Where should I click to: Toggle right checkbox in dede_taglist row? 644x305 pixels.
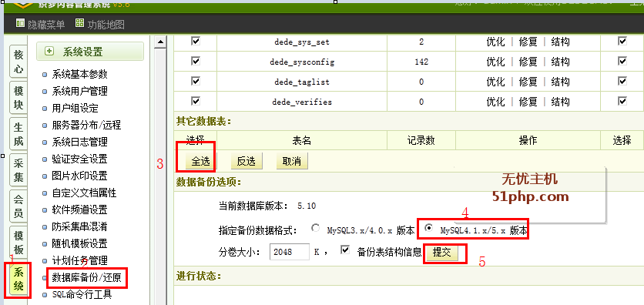coord(622,81)
